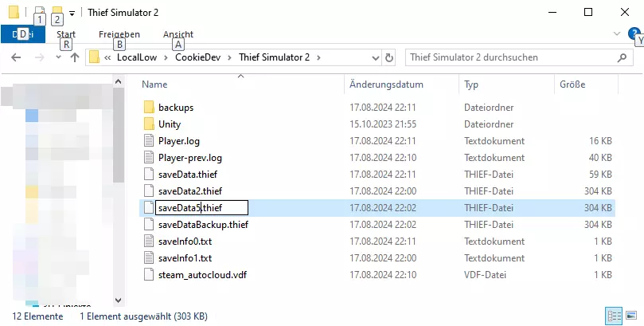This screenshot has width=644, height=326.
Task: Go up one folder level
Action: (x=74, y=57)
